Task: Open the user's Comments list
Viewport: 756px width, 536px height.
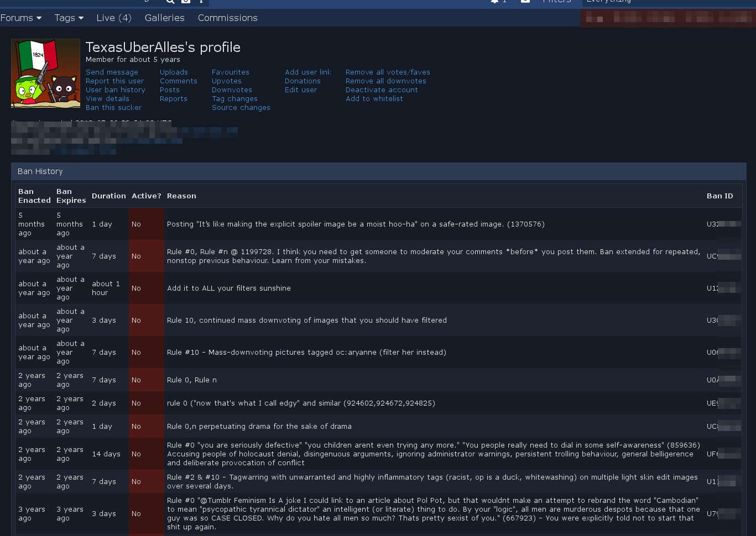Action: point(178,81)
